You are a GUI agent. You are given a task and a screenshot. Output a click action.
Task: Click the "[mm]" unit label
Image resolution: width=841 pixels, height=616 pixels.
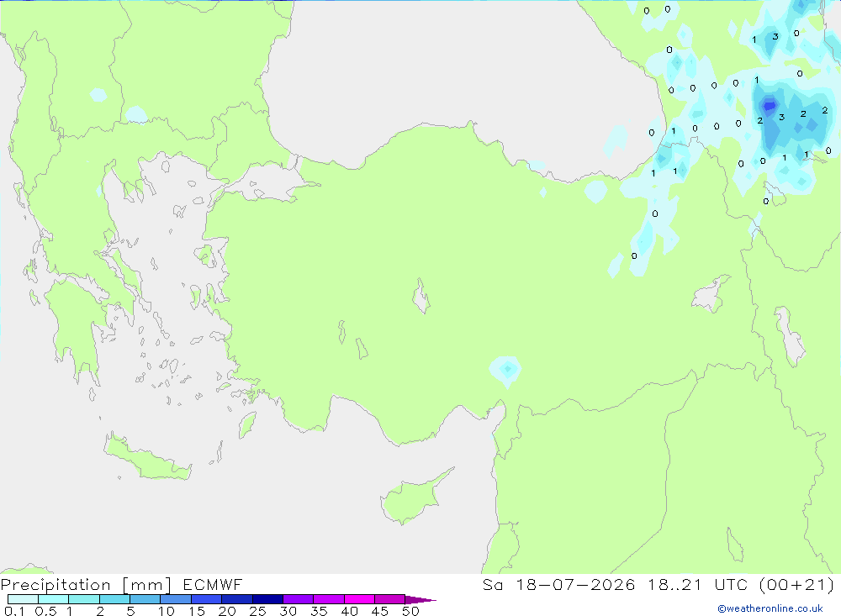tap(147, 585)
